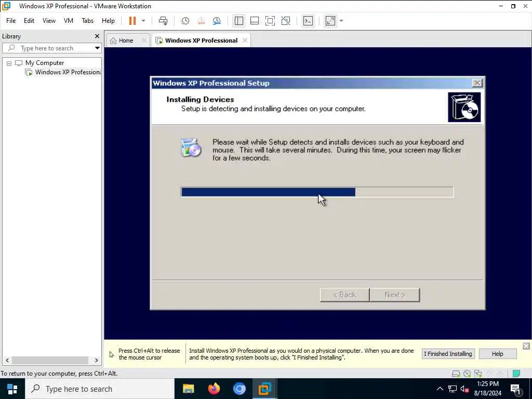The width and height of the screenshot is (532, 399).
Task: Click the VMware Workstation title bar logo
Action: tap(6, 6)
